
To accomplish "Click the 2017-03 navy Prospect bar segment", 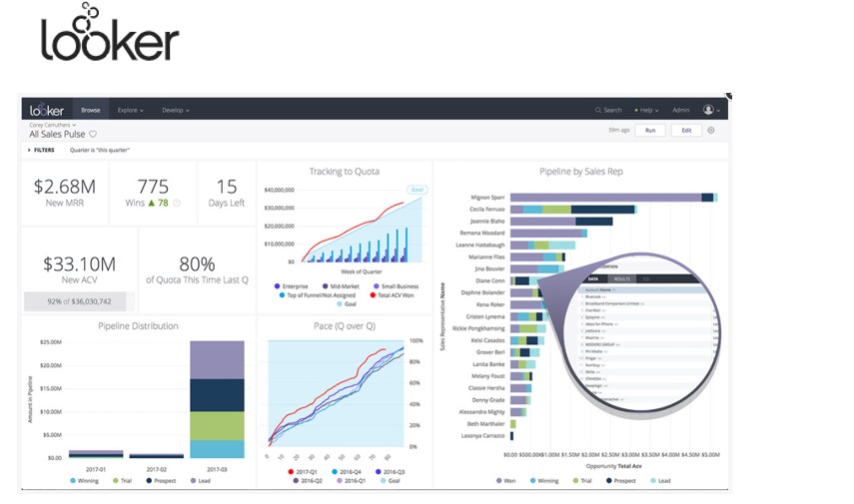I will click(217, 395).
